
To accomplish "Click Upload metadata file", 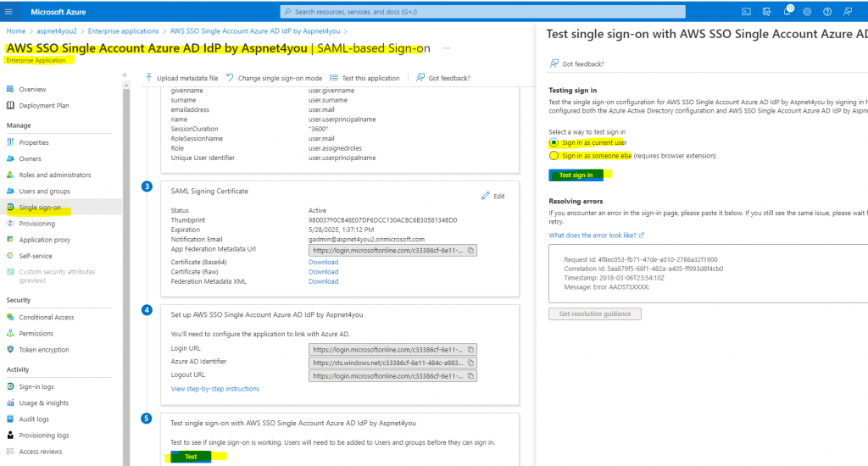I will [181, 78].
